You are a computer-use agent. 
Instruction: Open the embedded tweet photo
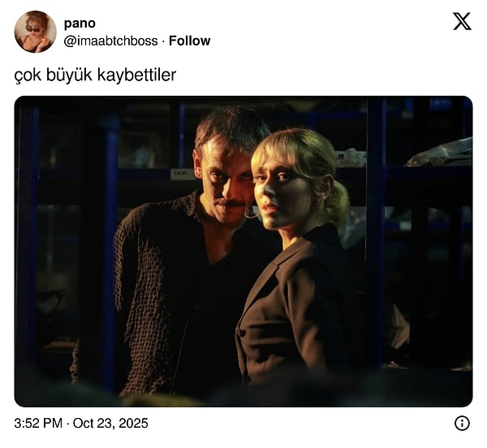(x=243, y=252)
